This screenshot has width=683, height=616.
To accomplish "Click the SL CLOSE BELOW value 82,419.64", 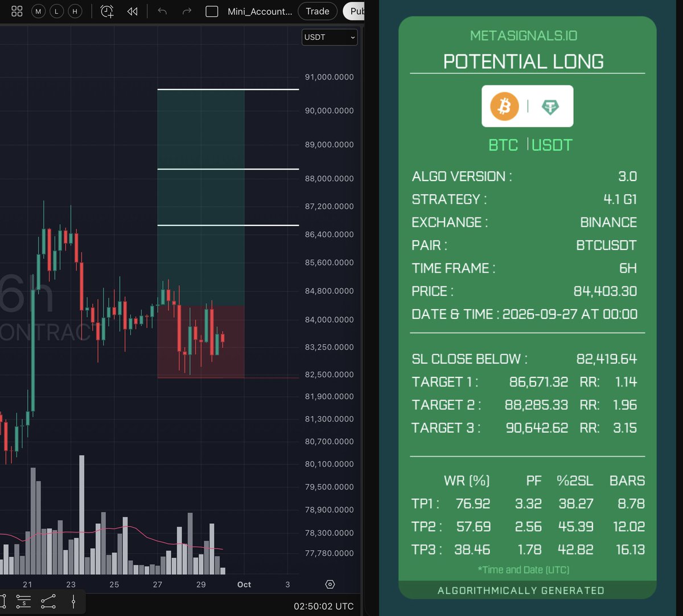I will 607,359.
